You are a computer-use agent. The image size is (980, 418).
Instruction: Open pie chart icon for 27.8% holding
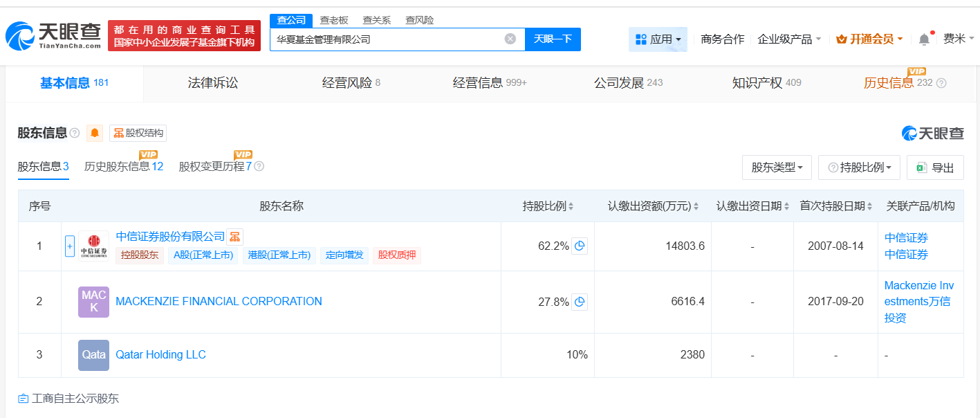580,301
